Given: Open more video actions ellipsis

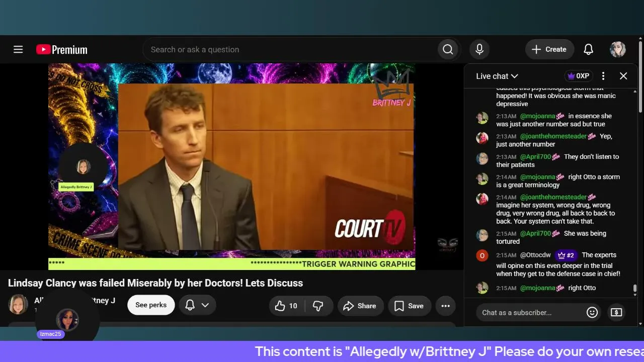Looking at the screenshot, I should 445,306.
